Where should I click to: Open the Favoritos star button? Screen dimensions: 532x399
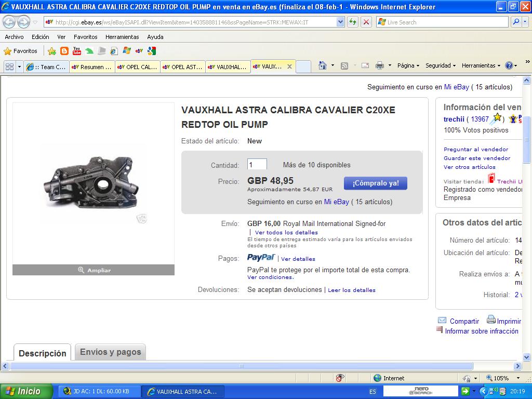coord(20,51)
